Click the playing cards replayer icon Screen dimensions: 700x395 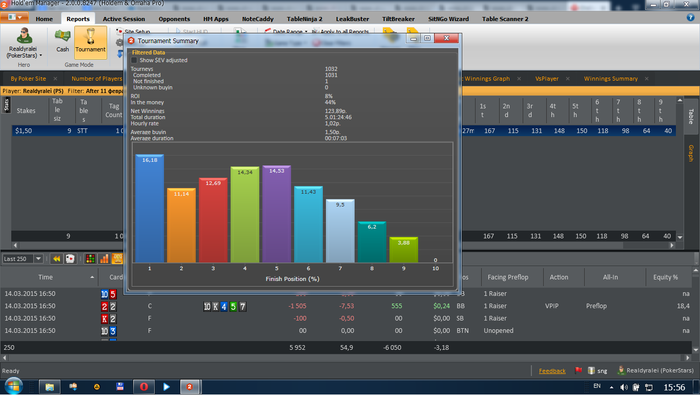(x=70, y=259)
